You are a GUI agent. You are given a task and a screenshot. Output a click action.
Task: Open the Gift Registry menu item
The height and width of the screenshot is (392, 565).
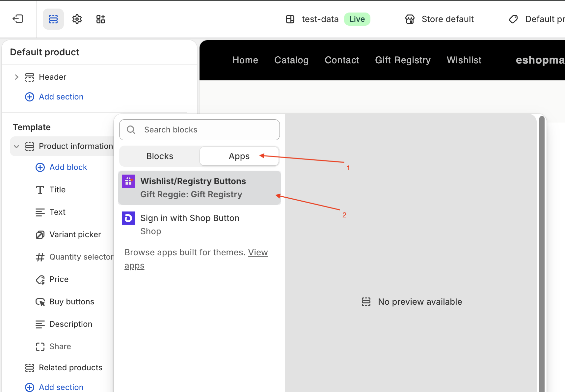tap(403, 60)
